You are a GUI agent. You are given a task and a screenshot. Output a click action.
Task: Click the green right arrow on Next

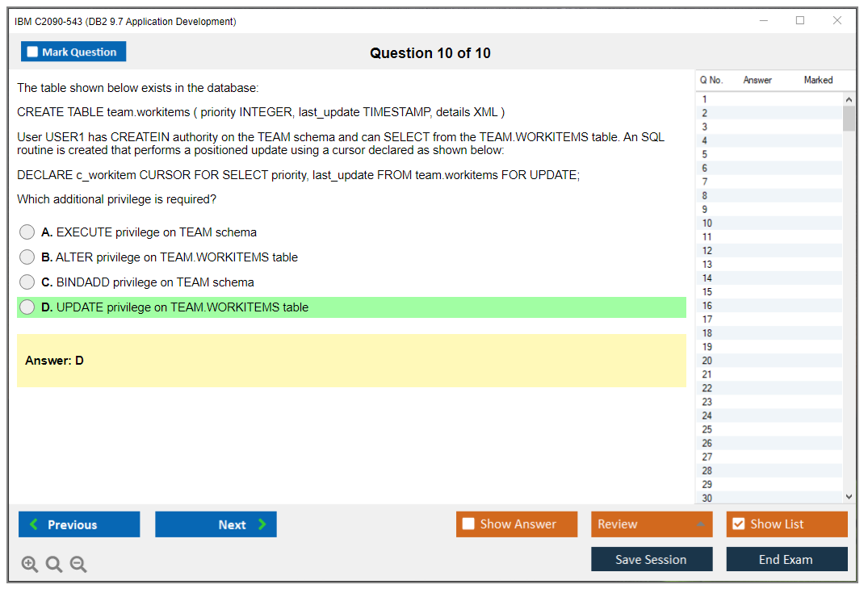[x=262, y=524]
